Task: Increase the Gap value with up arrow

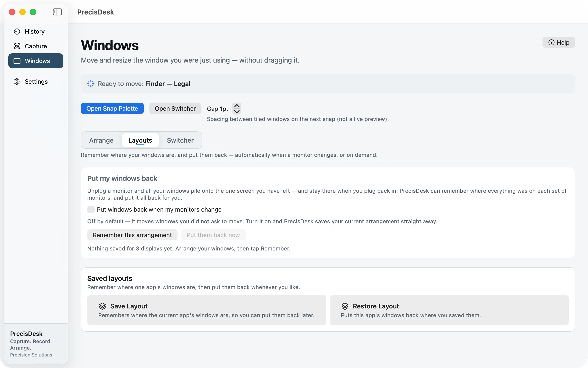Action: (237, 106)
